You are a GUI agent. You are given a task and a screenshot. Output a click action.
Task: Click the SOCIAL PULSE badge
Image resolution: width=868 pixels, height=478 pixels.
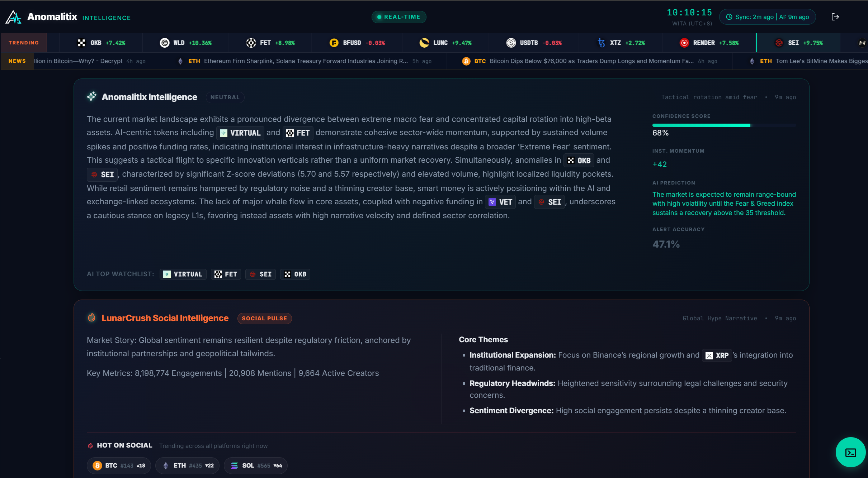tap(264, 319)
